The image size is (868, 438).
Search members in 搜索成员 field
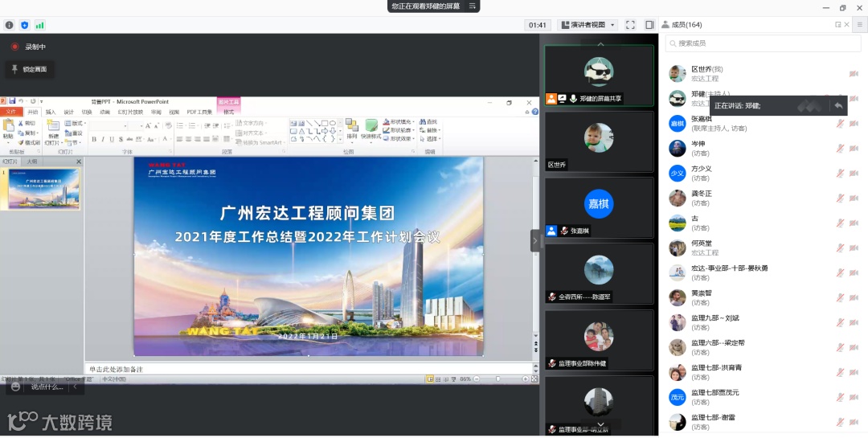point(764,43)
